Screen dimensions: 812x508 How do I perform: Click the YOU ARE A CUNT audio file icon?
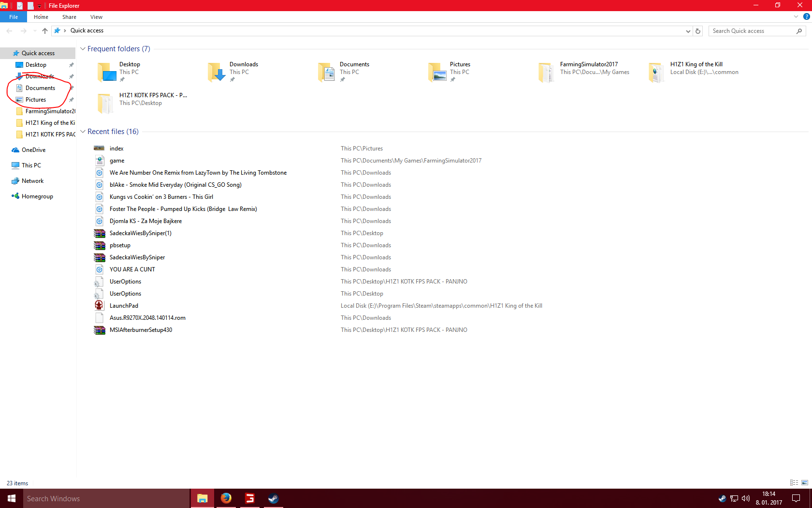pyautogui.click(x=99, y=269)
